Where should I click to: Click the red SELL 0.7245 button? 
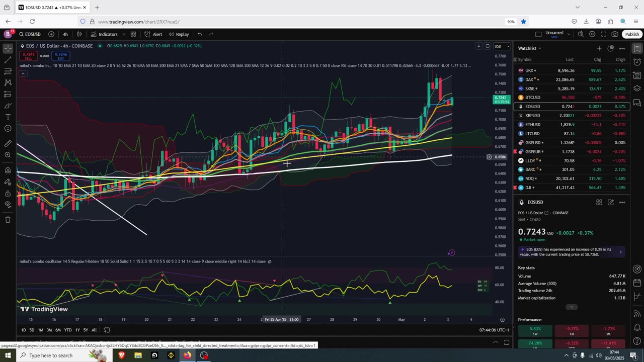pos(29,56)
